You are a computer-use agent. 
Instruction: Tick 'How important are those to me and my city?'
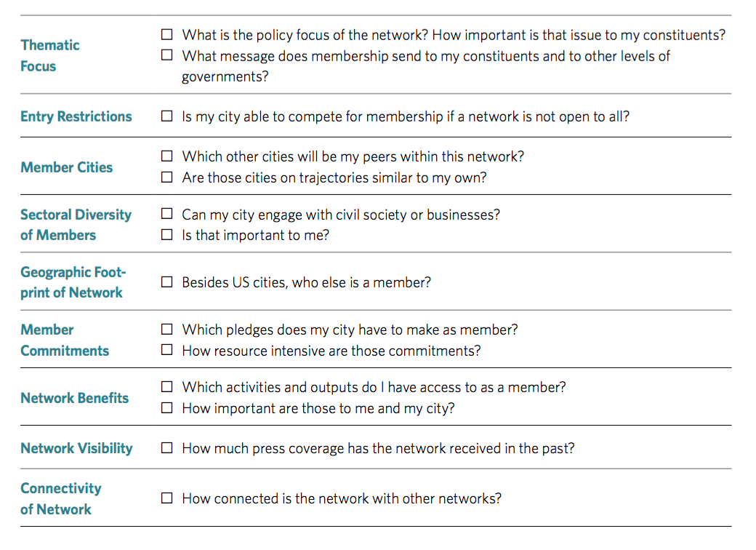click(166, 407)
